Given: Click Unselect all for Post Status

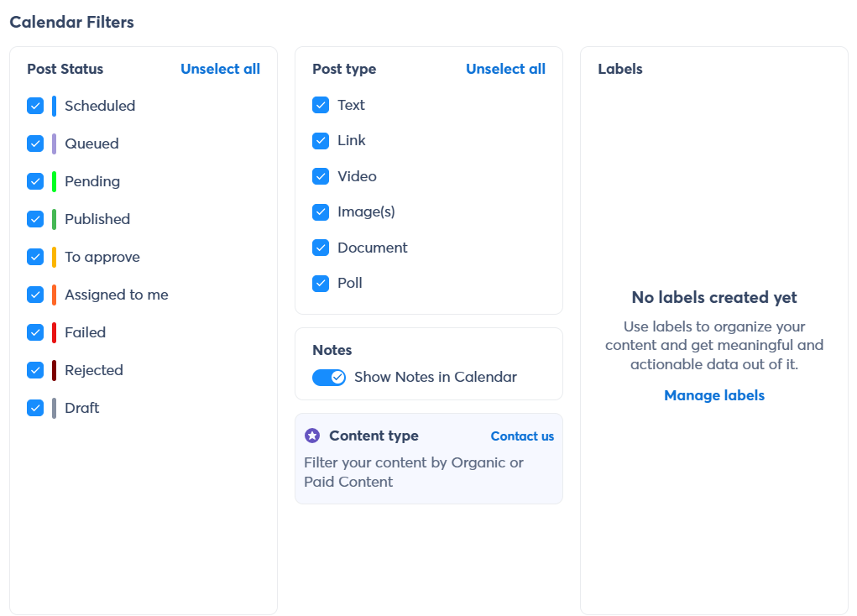Looking at the screenshot, I should [x=220, y=69].
